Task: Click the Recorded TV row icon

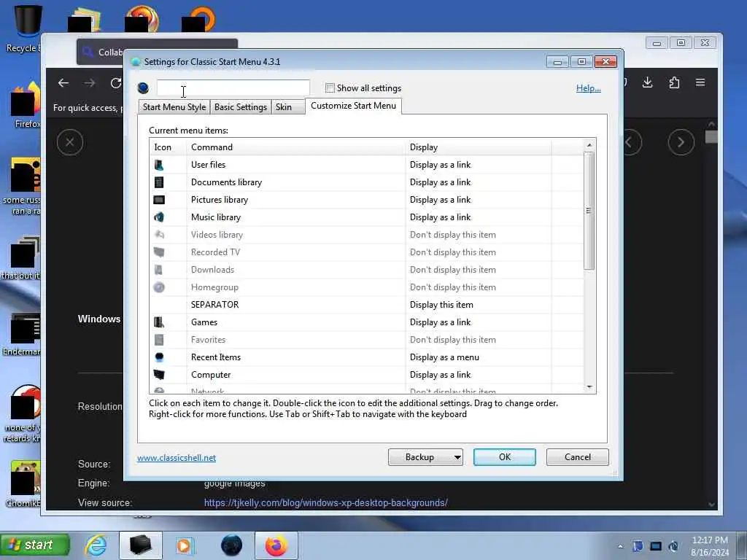Action: point(159,252)
